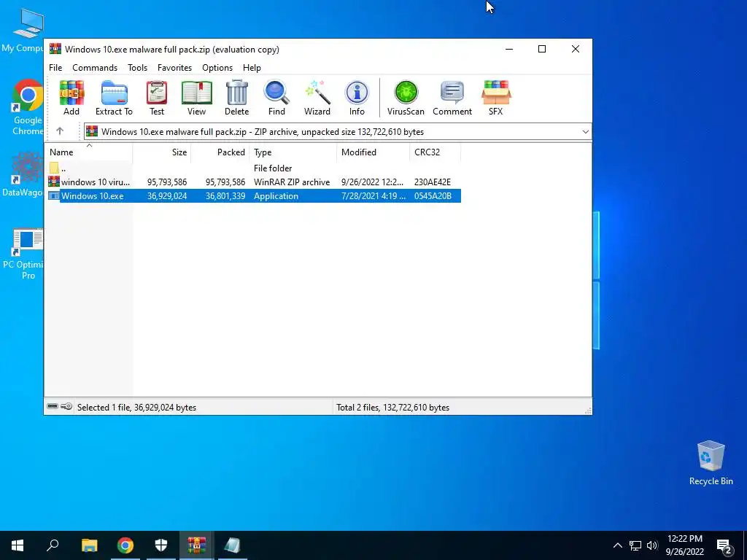Screen dimensions: 747x560
Task: Open the notification center icon
Action: (x=724, y=545)
